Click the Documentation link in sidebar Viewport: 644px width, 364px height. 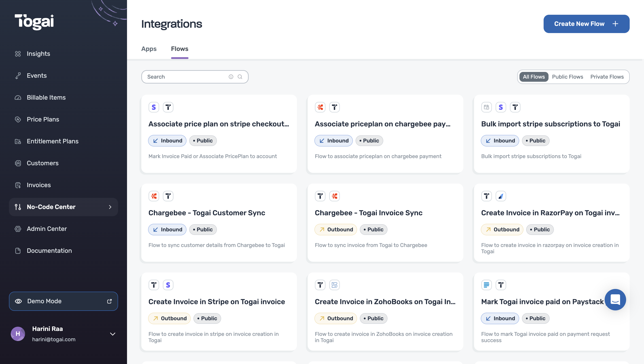[49, 251]
